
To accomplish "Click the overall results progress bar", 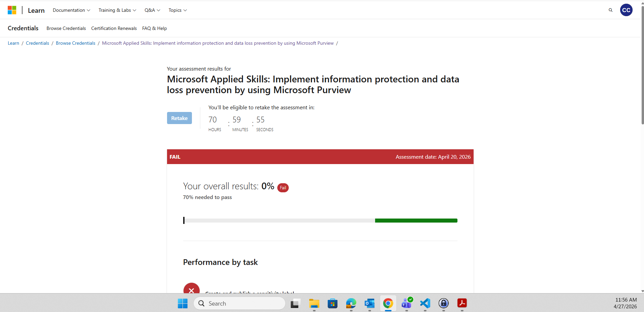I will coord(320,221).
